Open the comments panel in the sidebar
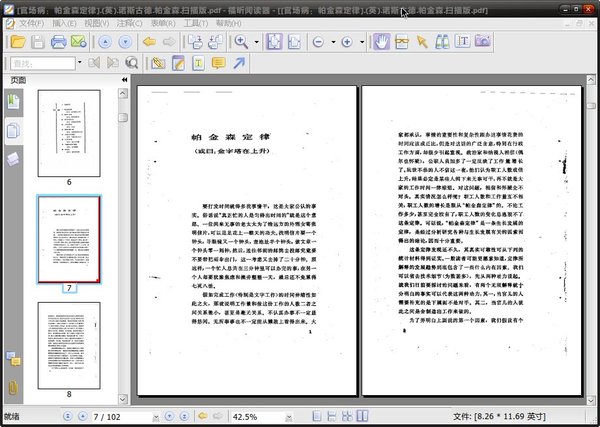Screen dimensions: 600x427 click(x=13, y=359)
